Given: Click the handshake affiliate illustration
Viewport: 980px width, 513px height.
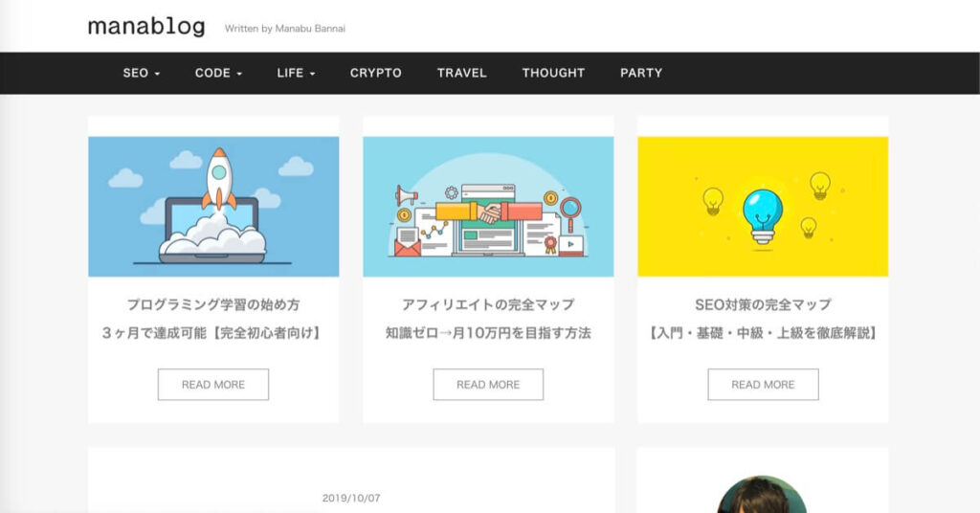Looking at the screenshot, I should (x=488, y=207).
